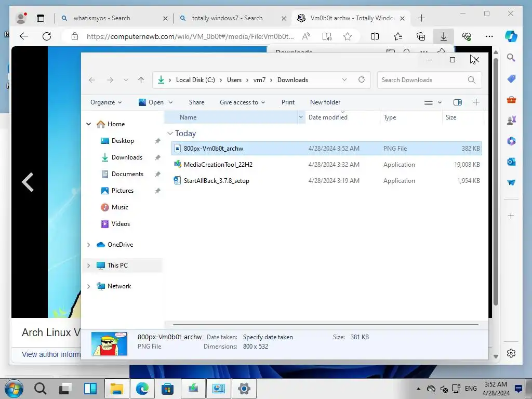Image resolution: width=532 pixels, height=399 pixels.
Task: Open Desktop in navigation pane
Action: [x=123, y=140]
